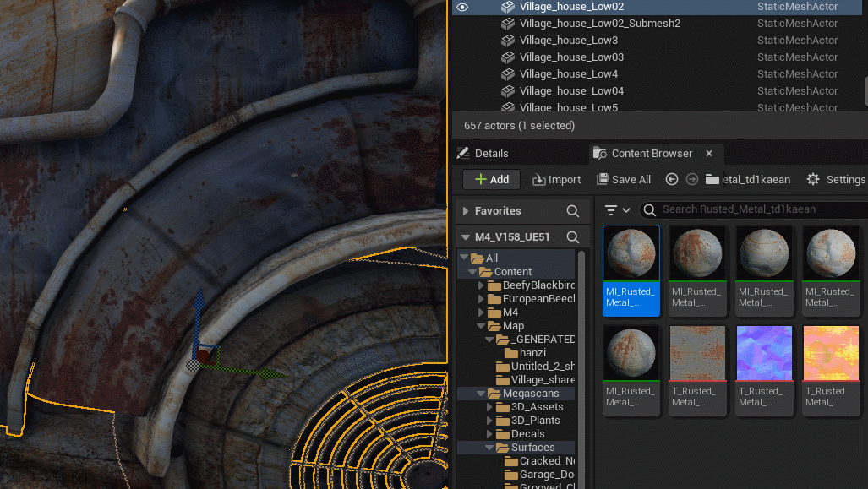Screen dimensions: 868x489
Task: Expand the Favorites section
Action: [x=465, y=211]
